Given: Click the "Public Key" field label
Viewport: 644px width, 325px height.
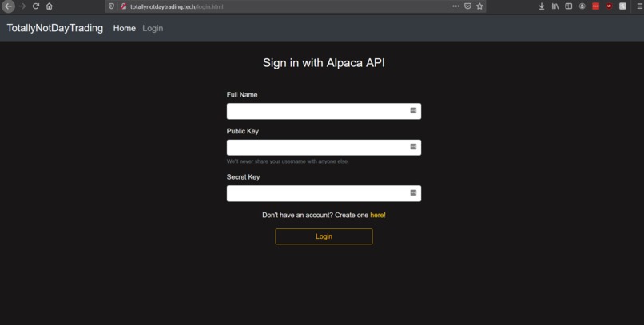Looking at the screenshot, I should point(243,131).
